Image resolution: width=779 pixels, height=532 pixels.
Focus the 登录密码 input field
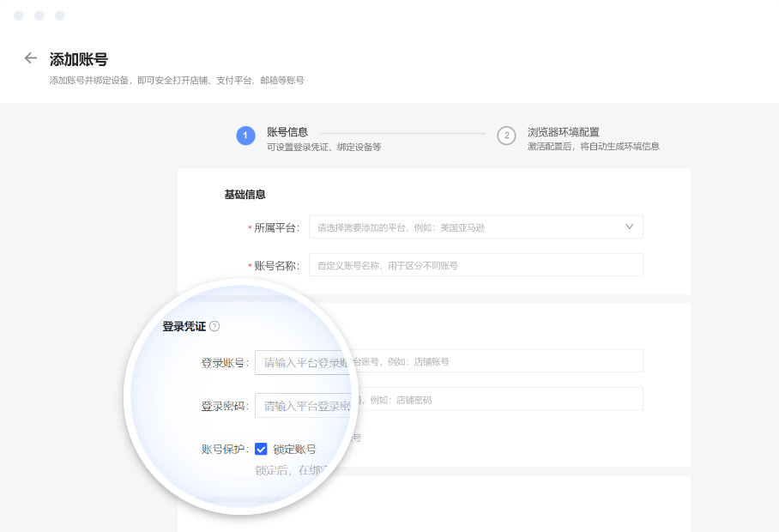[449, 400]
